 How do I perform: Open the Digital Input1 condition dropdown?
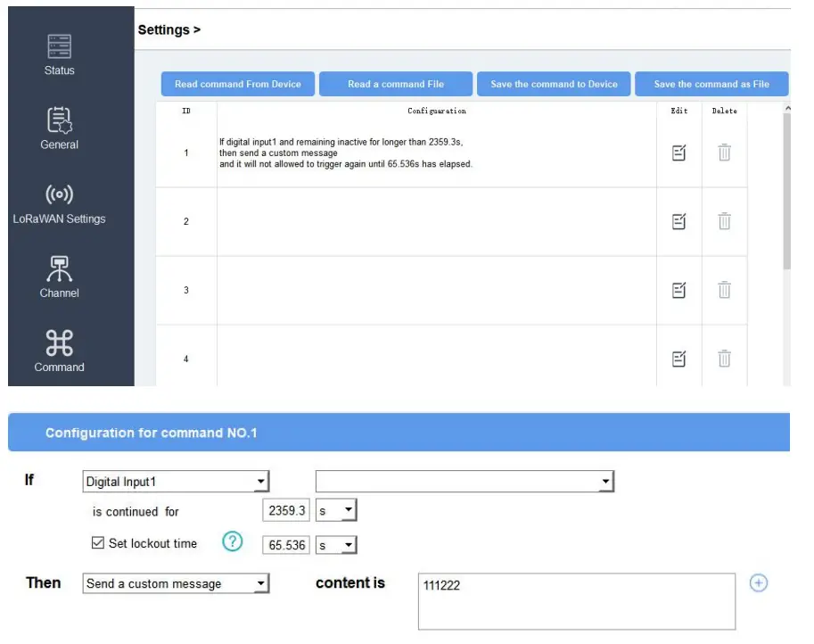pos(175,481)
